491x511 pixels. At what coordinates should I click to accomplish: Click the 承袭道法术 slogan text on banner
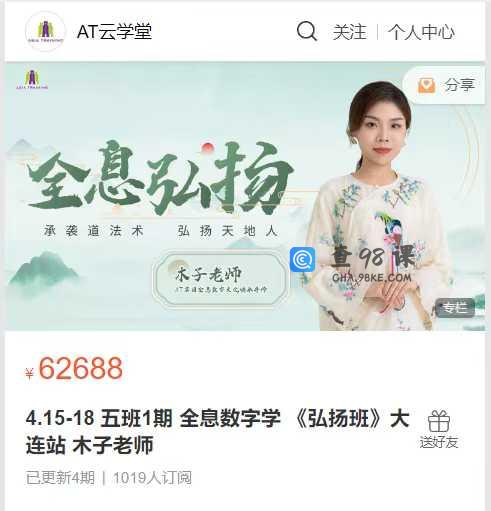point(94,231)
